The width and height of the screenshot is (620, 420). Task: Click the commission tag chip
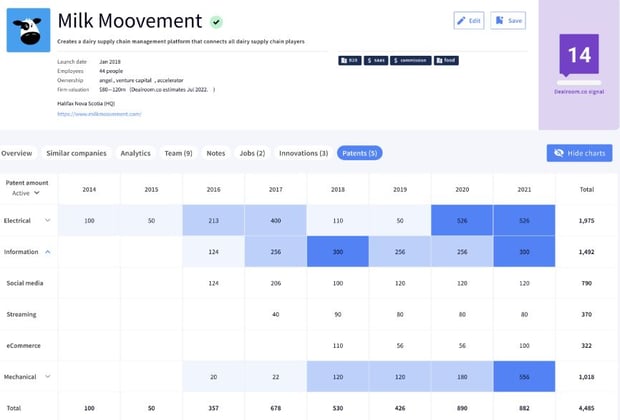pos(410,60)
